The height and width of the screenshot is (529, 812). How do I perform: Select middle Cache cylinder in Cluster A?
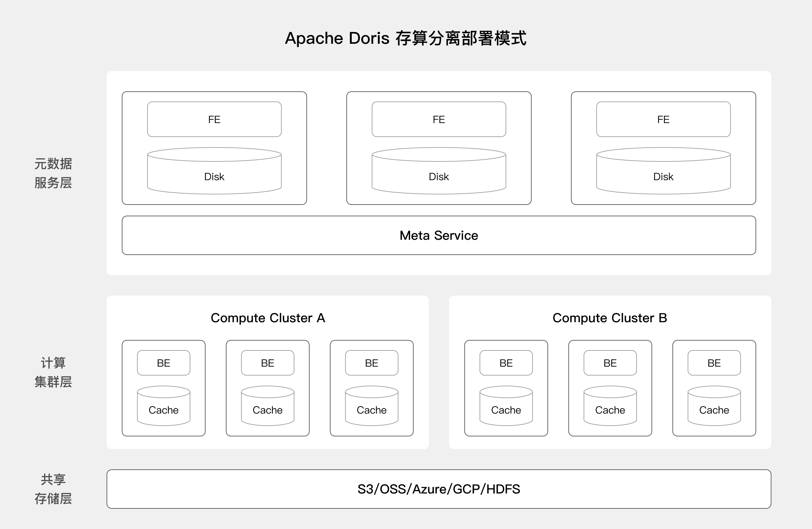tap(268, 406)
